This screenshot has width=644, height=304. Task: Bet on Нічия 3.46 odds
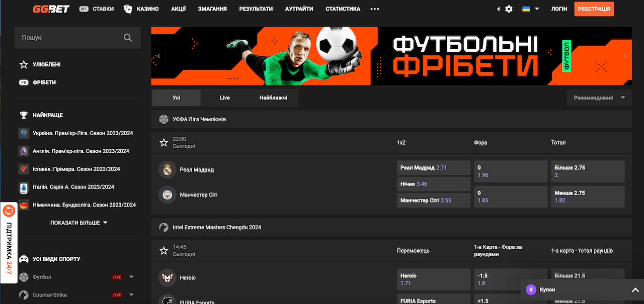tap(433, 184)
